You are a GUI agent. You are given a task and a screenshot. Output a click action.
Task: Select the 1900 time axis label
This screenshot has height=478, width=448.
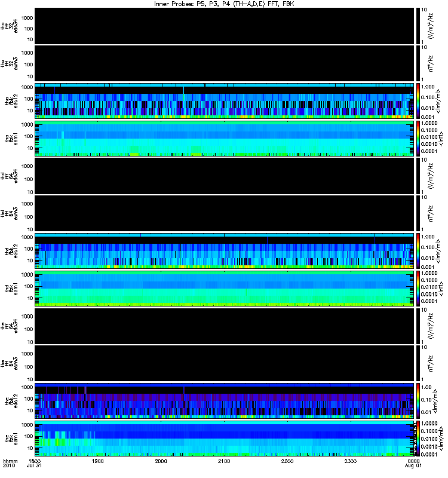[97, 461]
